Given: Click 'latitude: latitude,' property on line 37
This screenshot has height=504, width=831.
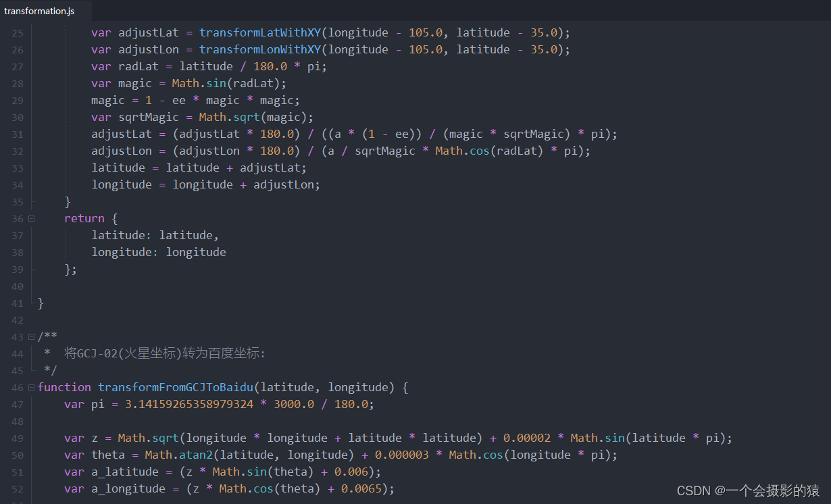Looking at the screenshot, I should pyautogui.click(x=155, y=236).
